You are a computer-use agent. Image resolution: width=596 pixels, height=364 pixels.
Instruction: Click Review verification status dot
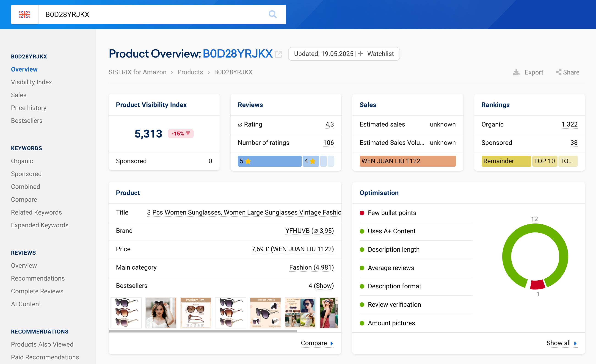click(362, 304)
